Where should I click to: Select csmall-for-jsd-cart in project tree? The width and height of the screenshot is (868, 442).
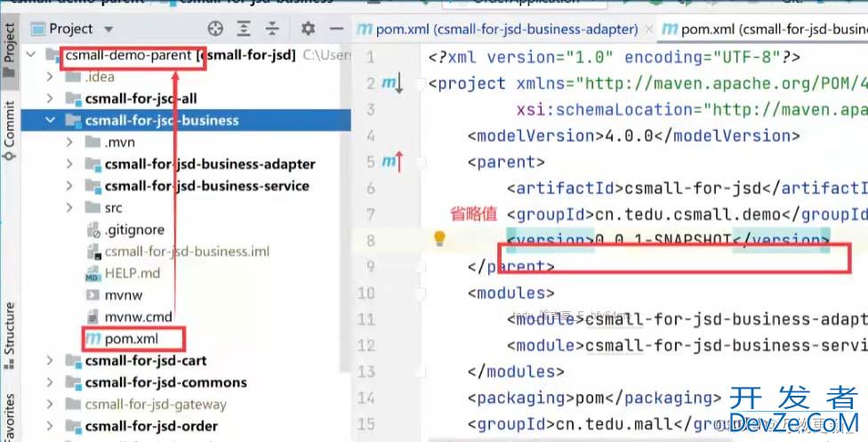click(186, 360)
